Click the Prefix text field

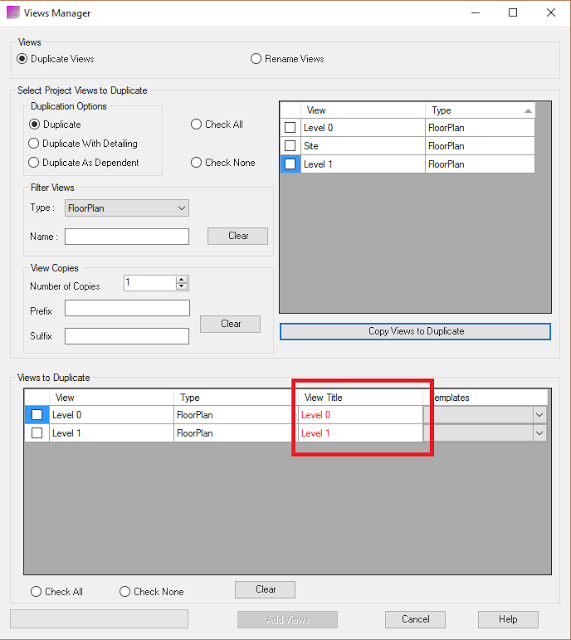pyautogui.click(x=127, y=308)
